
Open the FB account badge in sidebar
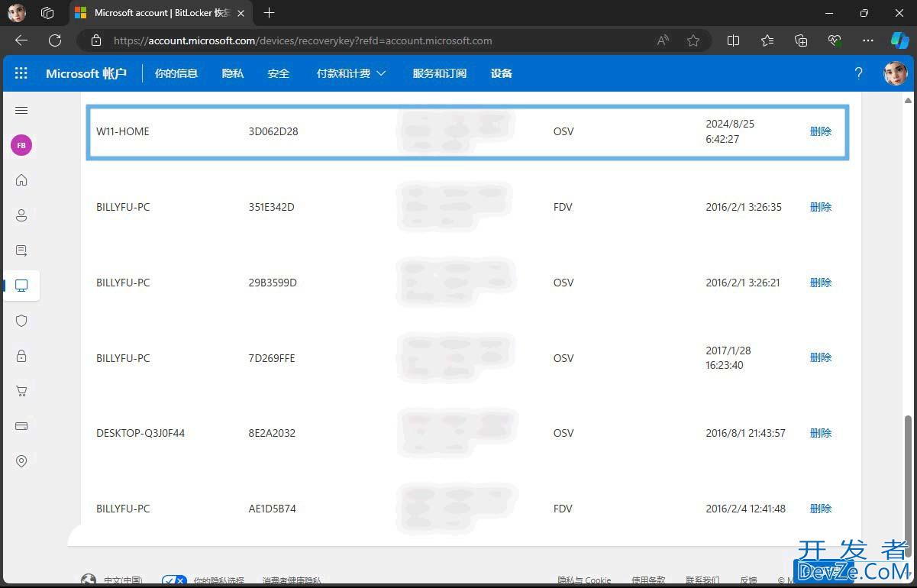click(21, 145)
